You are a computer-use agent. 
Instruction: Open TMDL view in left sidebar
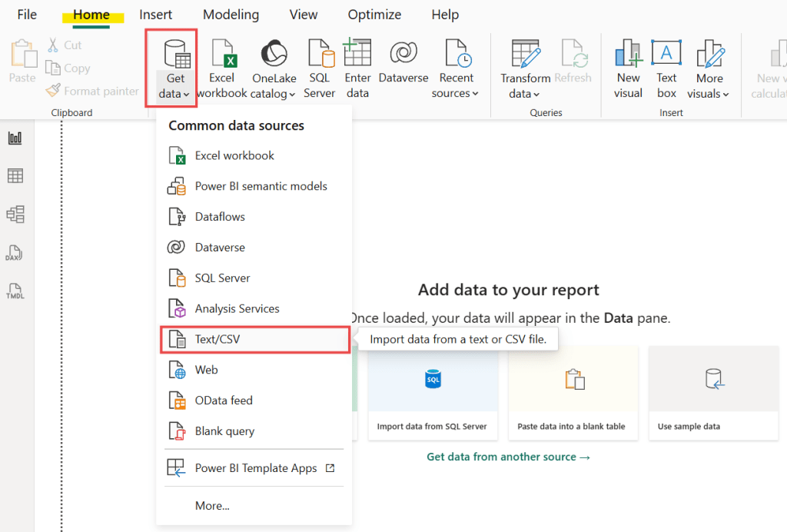pos(15,291)
